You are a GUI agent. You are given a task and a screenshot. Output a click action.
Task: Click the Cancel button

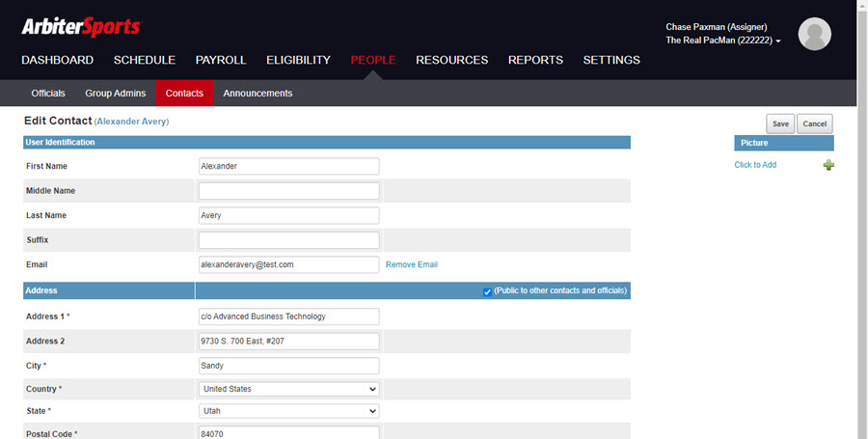click(x=814, y=124)
